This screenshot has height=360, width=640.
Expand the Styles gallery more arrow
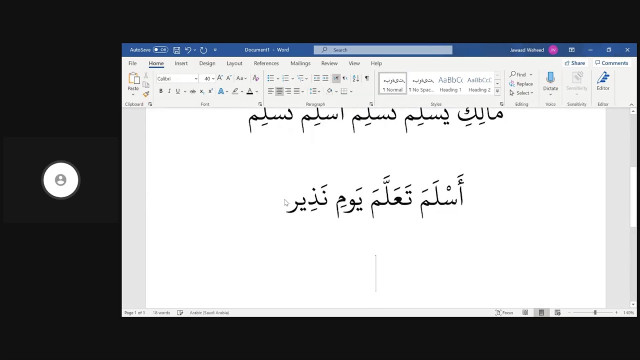click(x=498, y=92)
